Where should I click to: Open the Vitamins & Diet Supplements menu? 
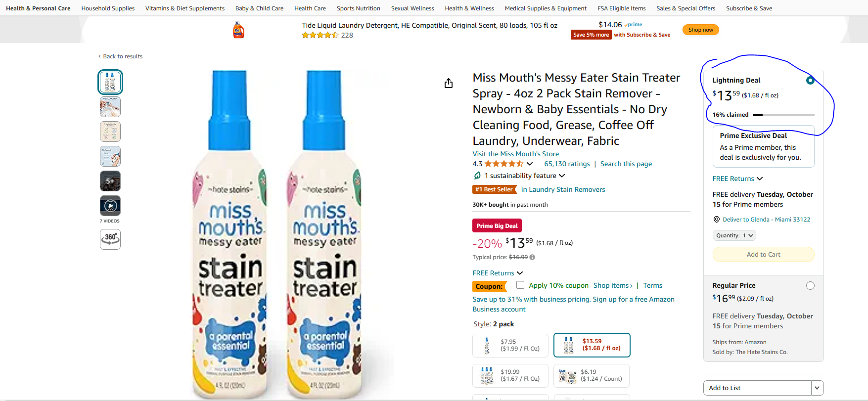(x=185, y=8)
